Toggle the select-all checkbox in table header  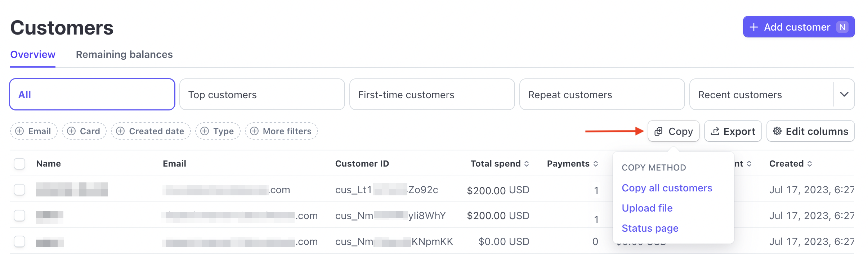[x=19, y=164]
